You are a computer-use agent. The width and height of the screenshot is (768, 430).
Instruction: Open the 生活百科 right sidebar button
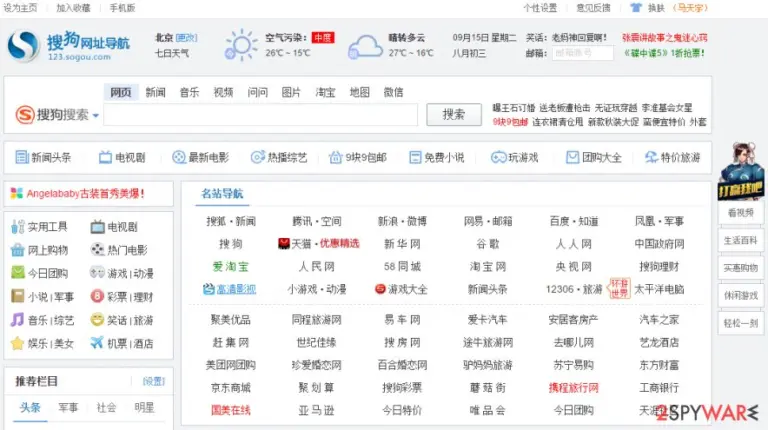741,240
